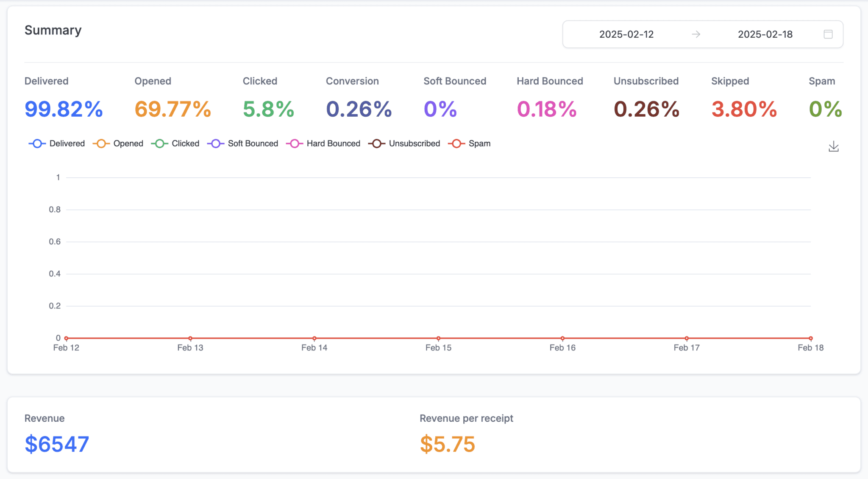Toggle the Delivered series in legend

57,143
